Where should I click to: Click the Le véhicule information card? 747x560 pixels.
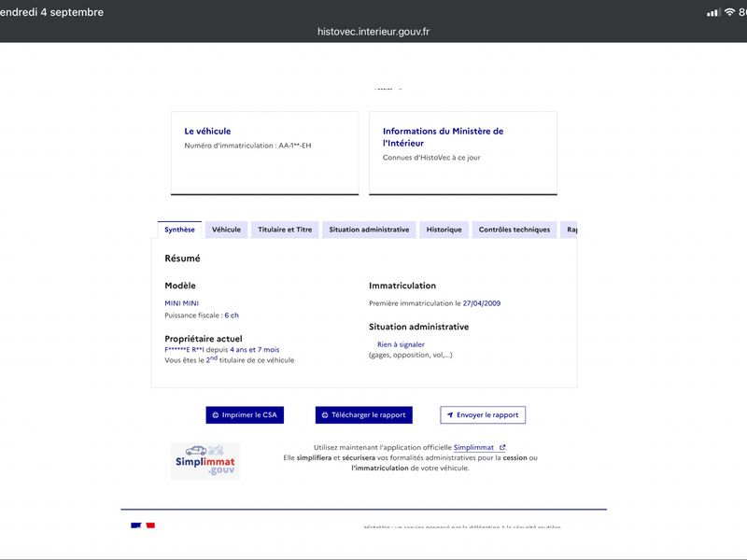click(x=265, y=153)
